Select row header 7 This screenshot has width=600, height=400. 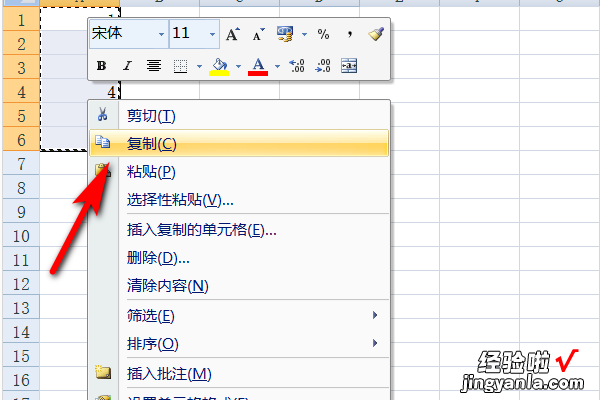click(x=21, y=164)
